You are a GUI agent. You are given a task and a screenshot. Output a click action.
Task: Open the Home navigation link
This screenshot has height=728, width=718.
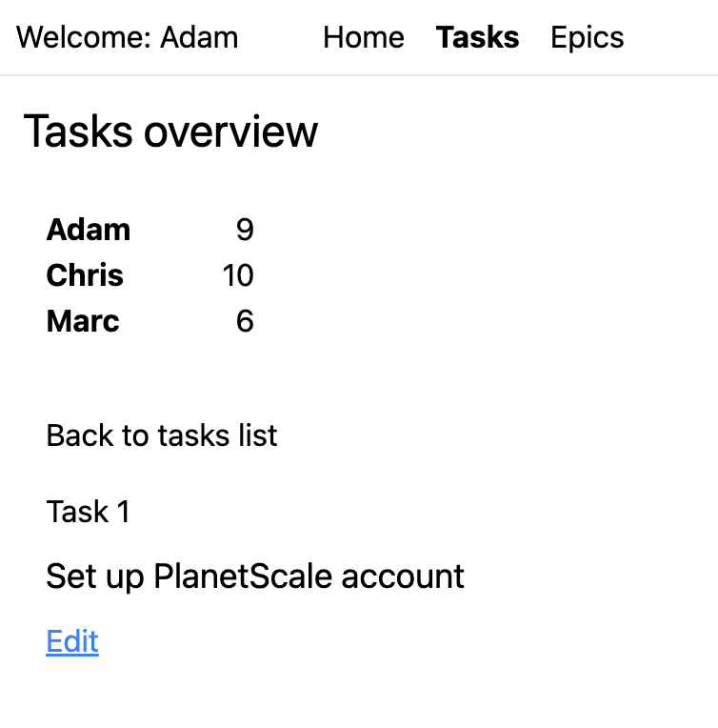[x=363, y=37]
